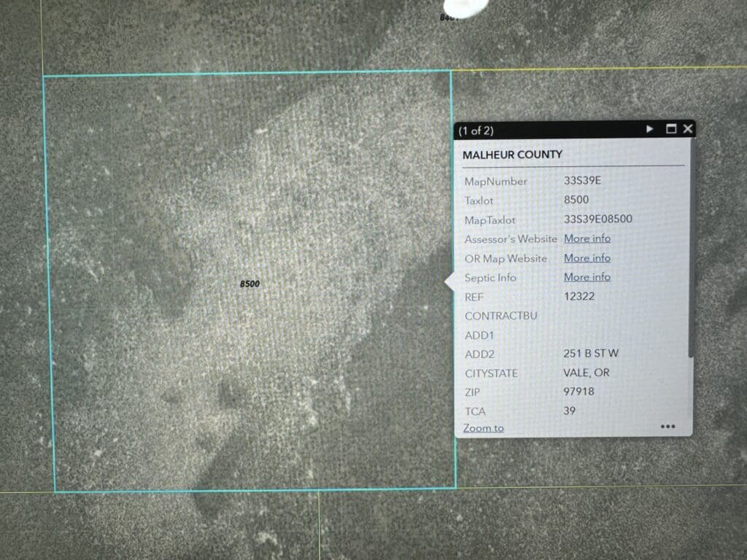Select the 8500 label on the parcel
Image resolution: width=747 pixels, height=560 pixels.
click(x=249, y=284)
